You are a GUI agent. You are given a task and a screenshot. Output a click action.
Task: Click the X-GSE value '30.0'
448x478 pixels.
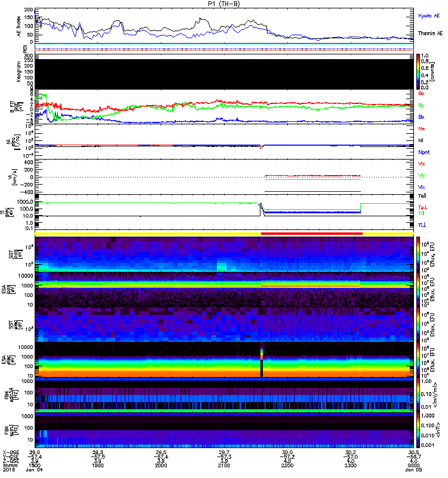tap(287, 452)
